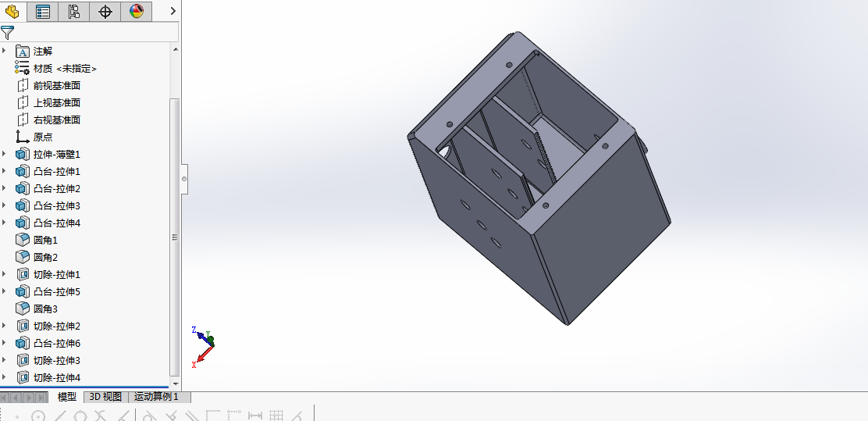This screenshot has width=868, height=421.
Task: Expand the 切除-拉伸3 feature
Action: click(5, 360)
